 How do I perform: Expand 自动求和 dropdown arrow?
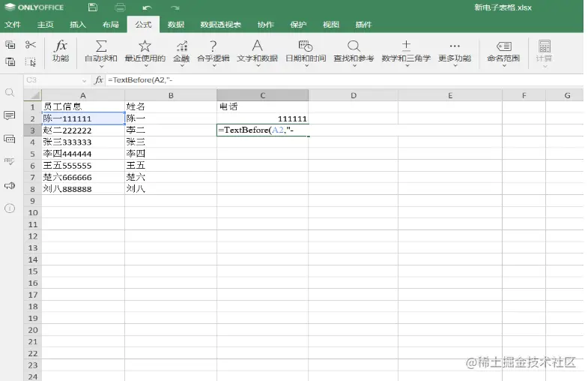101,67
